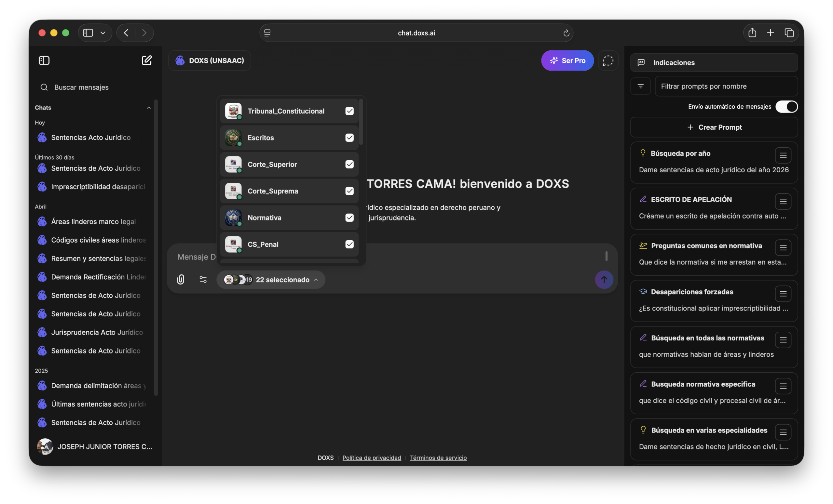Uncheck the CS_Penal checkbox
833x504 pixels.
coord(349,245)
